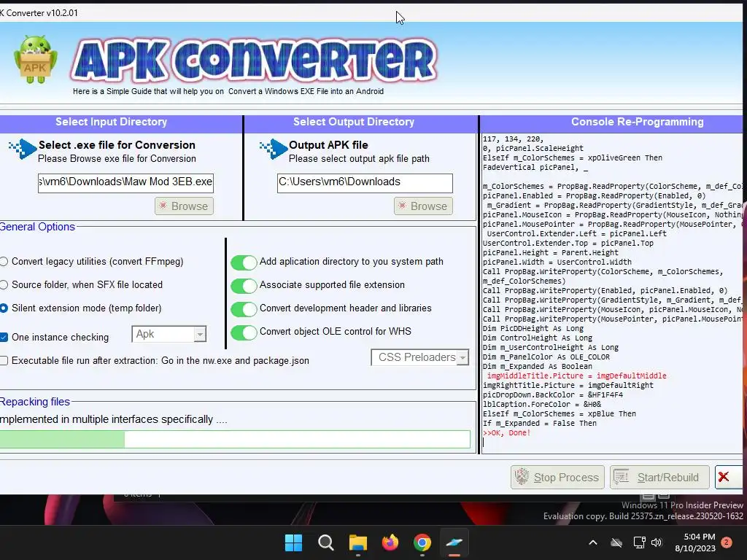Browse for input exe file
Viewport: 747px width, 560px height.
pyautogui.click(x=184, y=206)
